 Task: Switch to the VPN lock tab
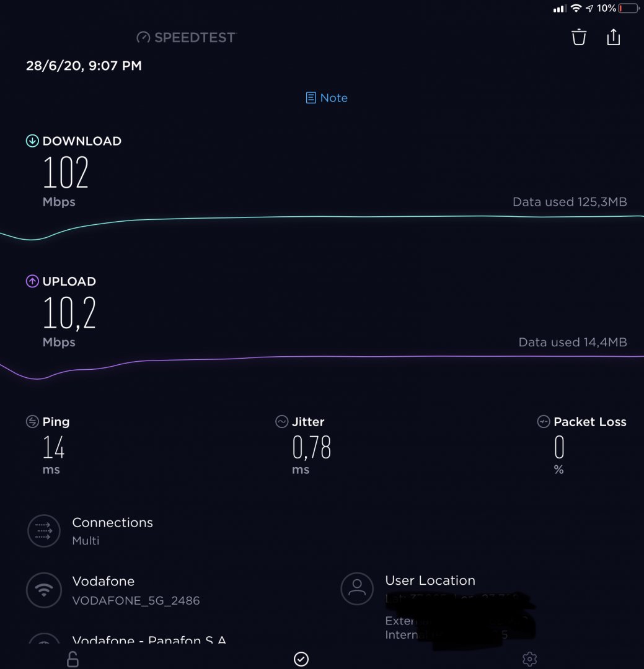point(73,659)
